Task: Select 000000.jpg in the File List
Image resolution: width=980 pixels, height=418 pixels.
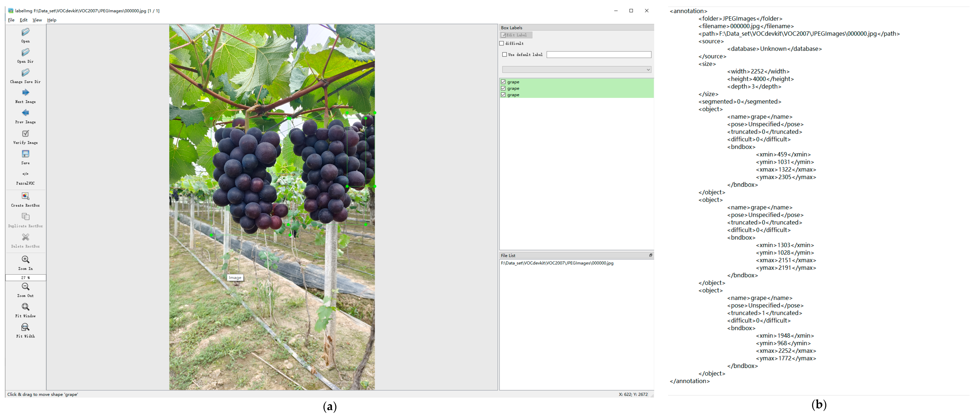Action: pos(558,263)
